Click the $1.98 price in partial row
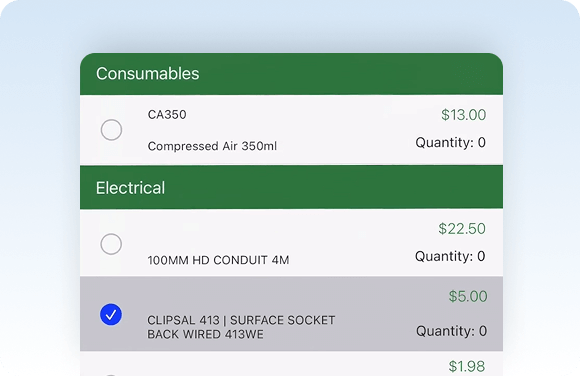The image size is (580, 391). 467,366
